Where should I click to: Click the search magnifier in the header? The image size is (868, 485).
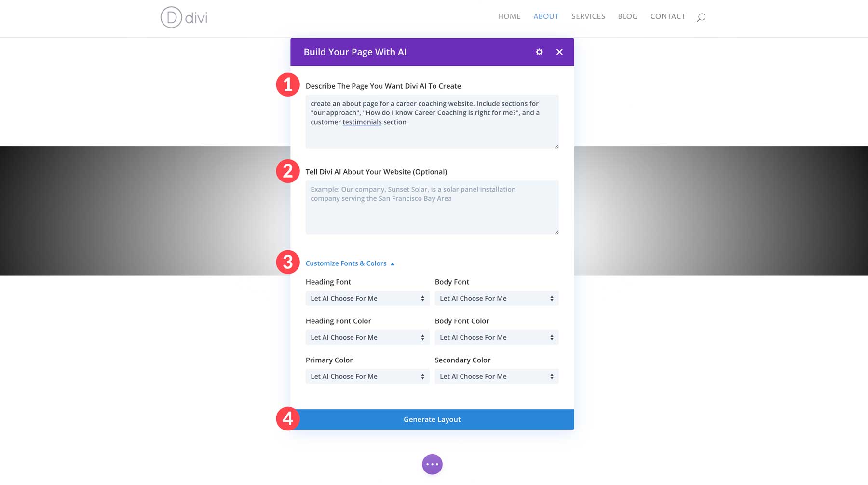701,17
